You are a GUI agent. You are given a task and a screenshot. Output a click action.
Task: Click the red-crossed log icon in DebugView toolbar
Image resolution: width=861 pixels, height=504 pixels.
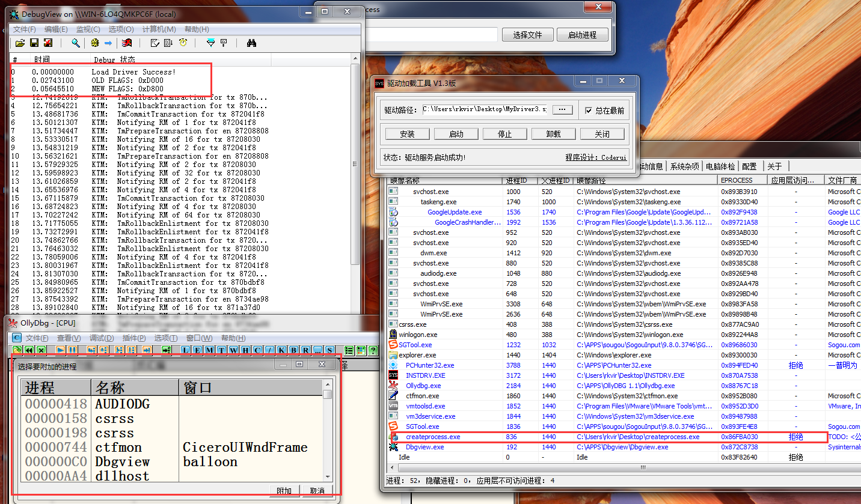48,43
